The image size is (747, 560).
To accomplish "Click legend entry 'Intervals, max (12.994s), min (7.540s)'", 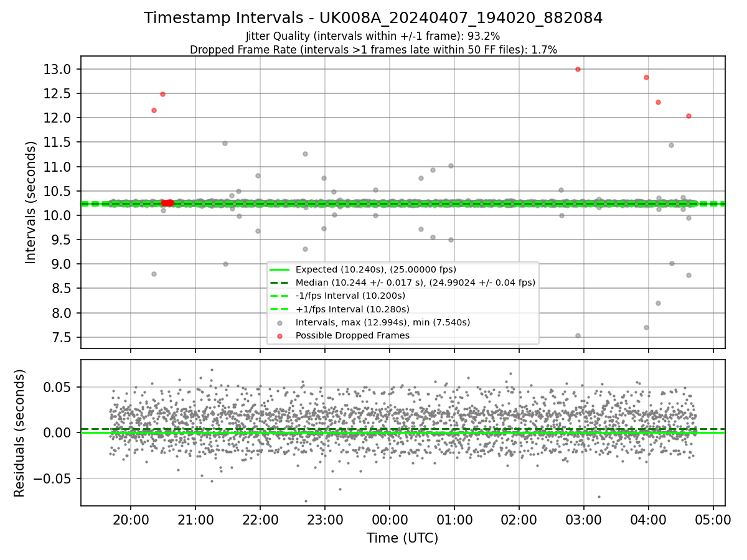I will (383, 322).
